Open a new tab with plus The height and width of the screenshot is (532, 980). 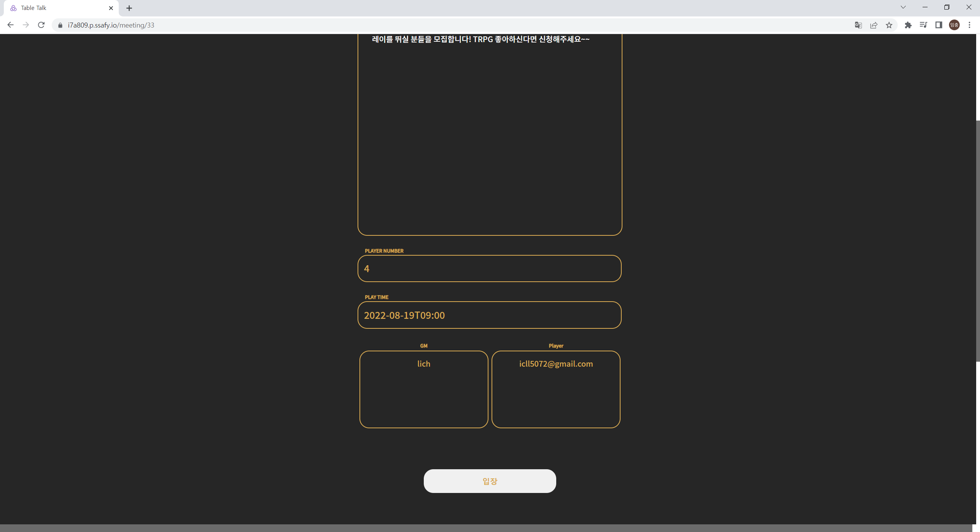(129, 8)
